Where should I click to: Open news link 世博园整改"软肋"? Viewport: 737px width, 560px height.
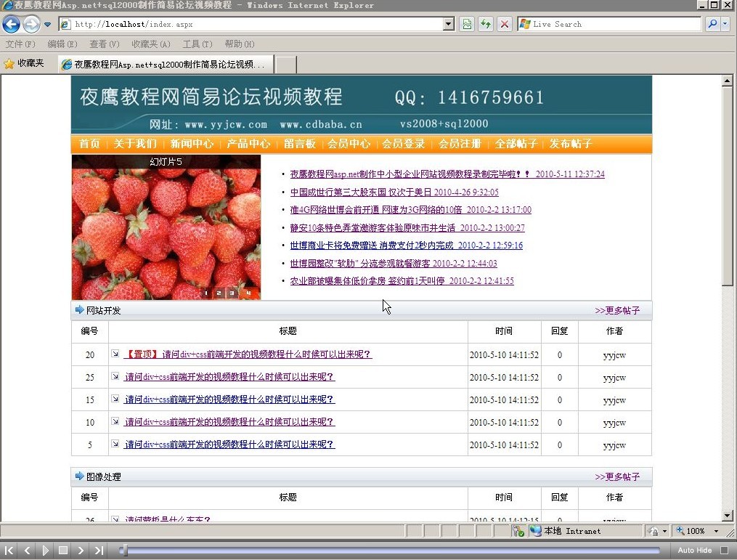click(x=394, y=264)
